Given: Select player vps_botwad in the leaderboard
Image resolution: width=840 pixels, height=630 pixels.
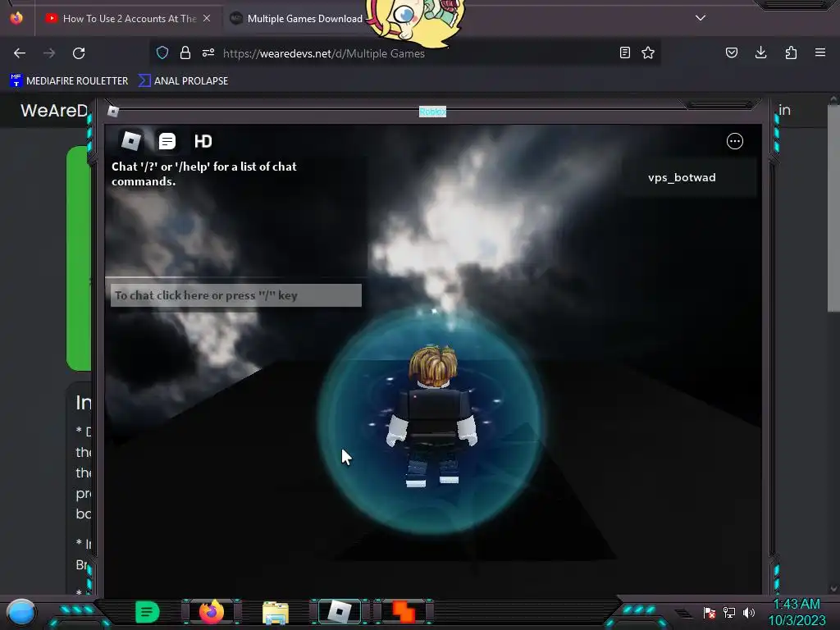Looking at the screenshot, I should (x=689, y=178).
